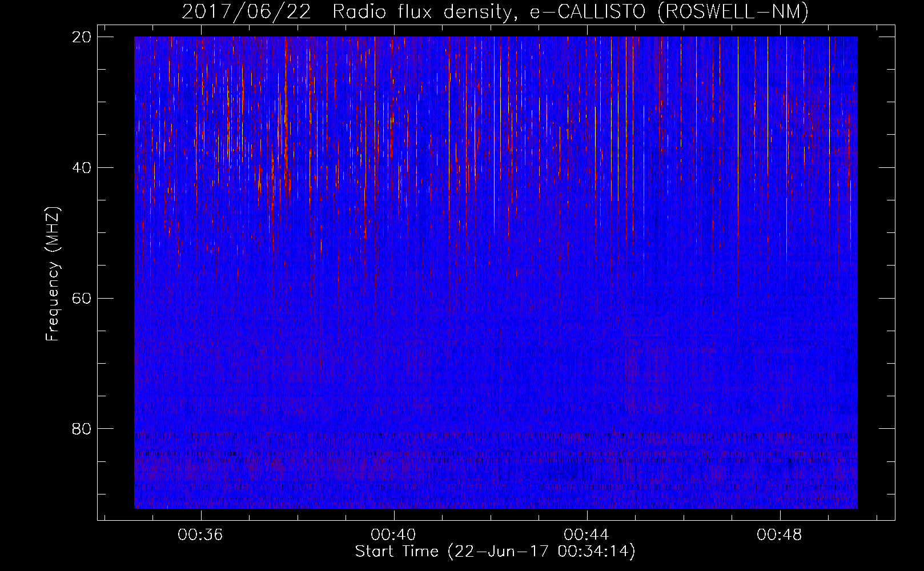Click the 'Frequency (MHZ)' axis label

pos(53,274)
